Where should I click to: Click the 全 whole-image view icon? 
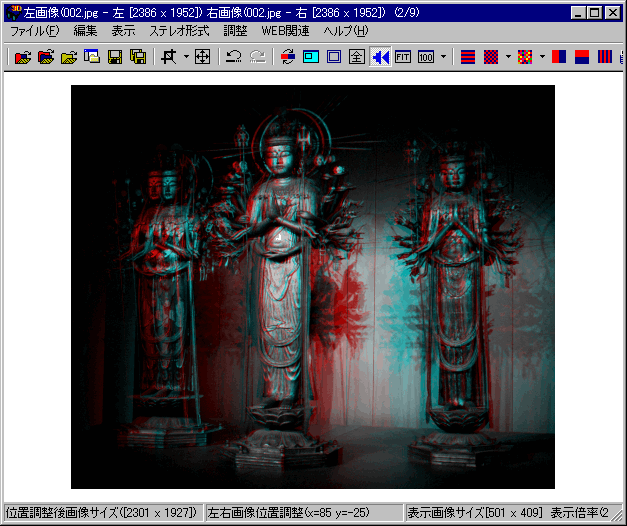click(x=357, y=57)
